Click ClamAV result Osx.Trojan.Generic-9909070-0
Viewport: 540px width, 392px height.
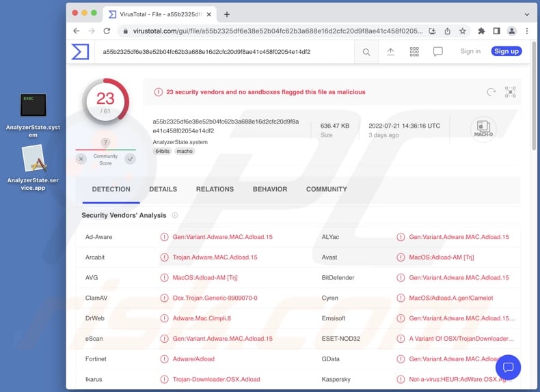coord(215,298)
